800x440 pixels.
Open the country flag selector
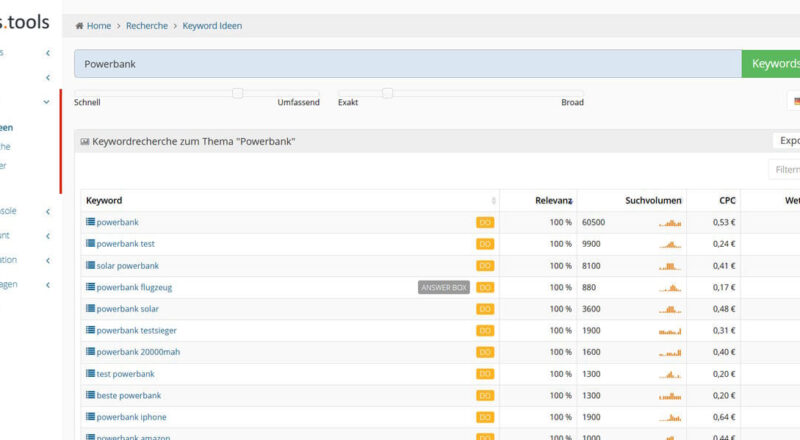pyautogui.click(x=795, y=101)
